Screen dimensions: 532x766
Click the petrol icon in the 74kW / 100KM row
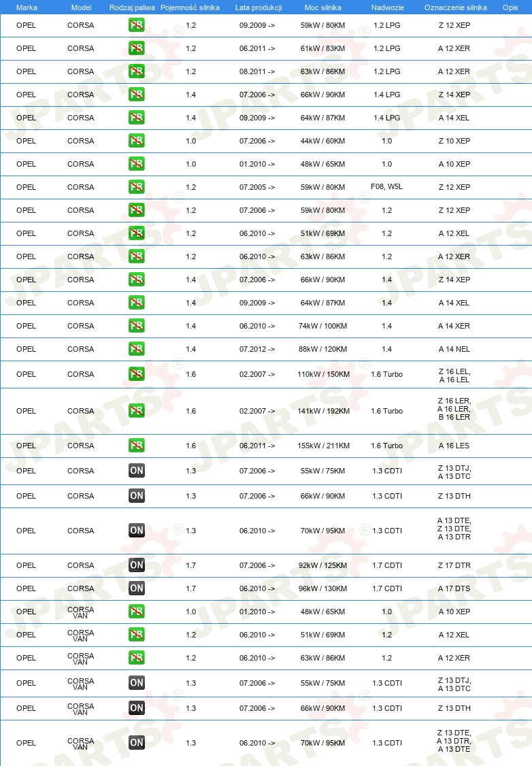(x=136, y=326)
